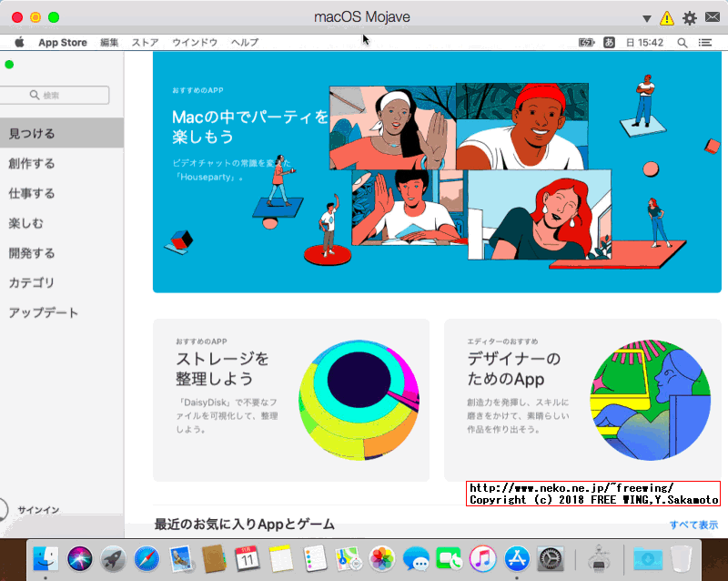This screenshot has width=728, height=581.
Task: Select 創作する in the sidebar
Action: click(x=36, y=162)
